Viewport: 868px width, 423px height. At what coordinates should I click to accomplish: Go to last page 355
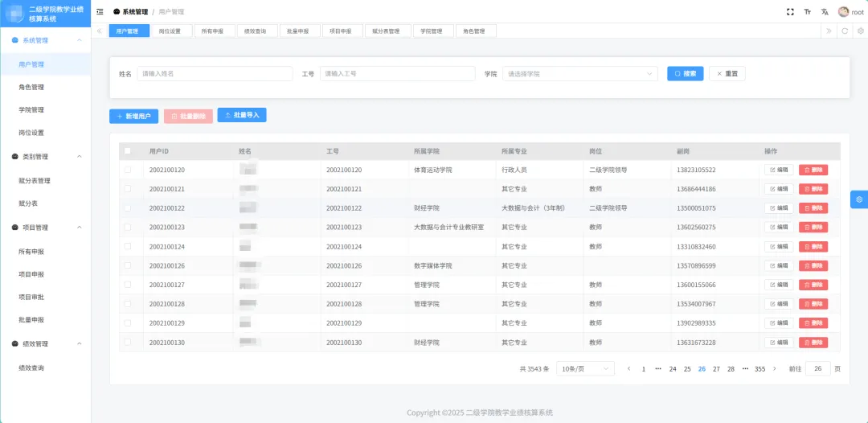[x=760, y=369]
